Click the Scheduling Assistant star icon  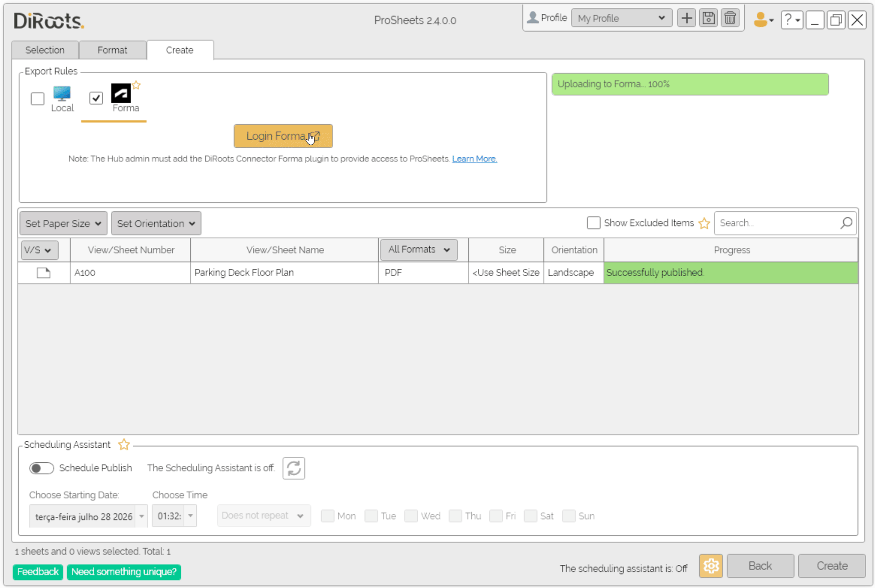[x=124, y=444]
